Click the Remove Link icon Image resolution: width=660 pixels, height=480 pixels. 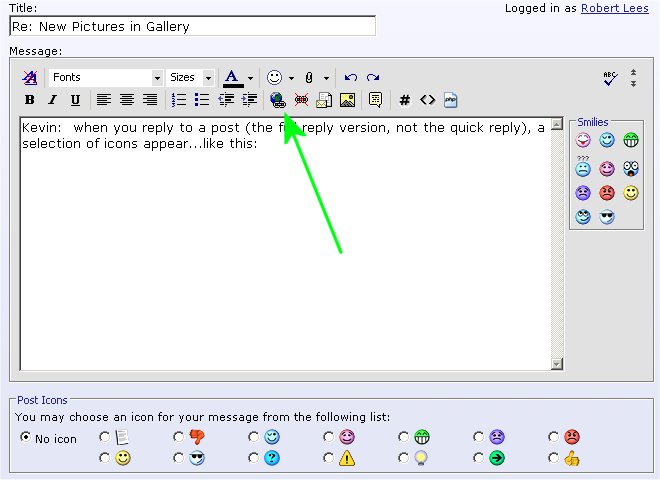pyautogui.click(x=301, y=100)
